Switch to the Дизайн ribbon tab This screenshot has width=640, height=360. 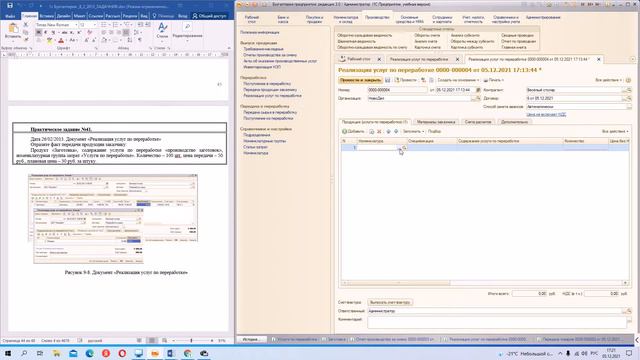tap(63, 16)
